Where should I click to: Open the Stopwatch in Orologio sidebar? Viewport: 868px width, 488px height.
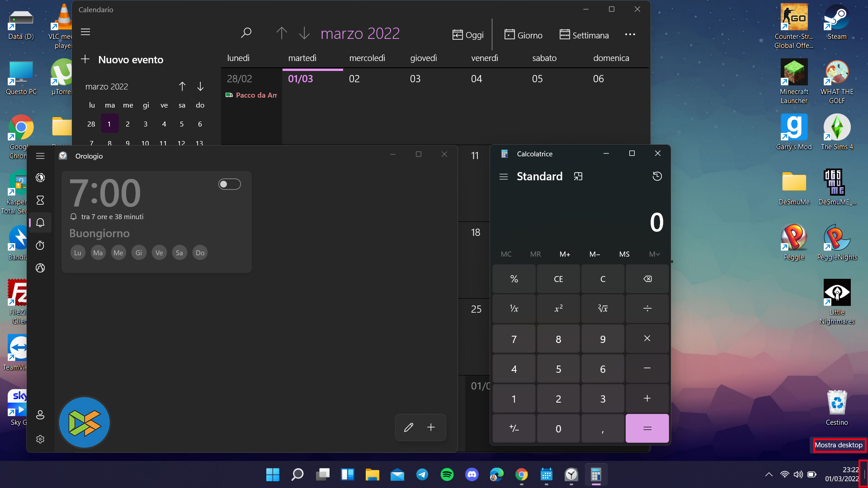[40, 245]
